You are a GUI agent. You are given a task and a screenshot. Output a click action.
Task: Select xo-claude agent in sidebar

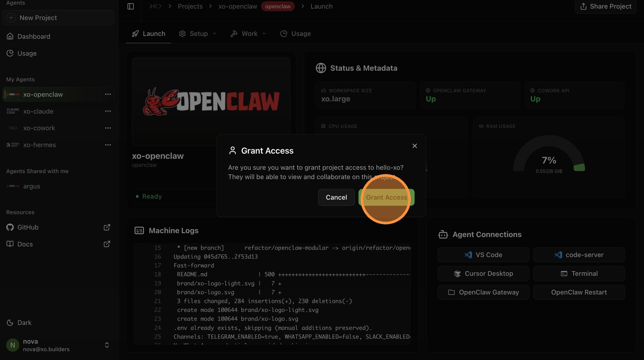click(x=58, y=111)
